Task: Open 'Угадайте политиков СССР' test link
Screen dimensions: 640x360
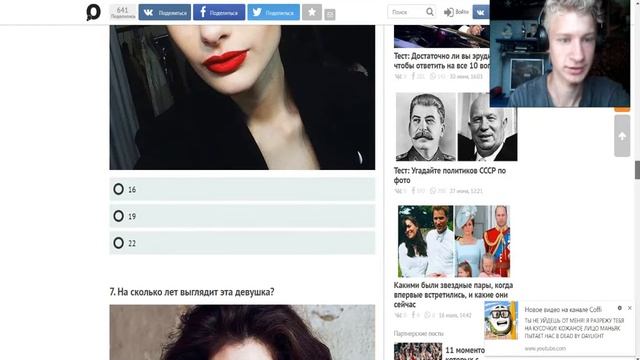Action: pos(450,175)
